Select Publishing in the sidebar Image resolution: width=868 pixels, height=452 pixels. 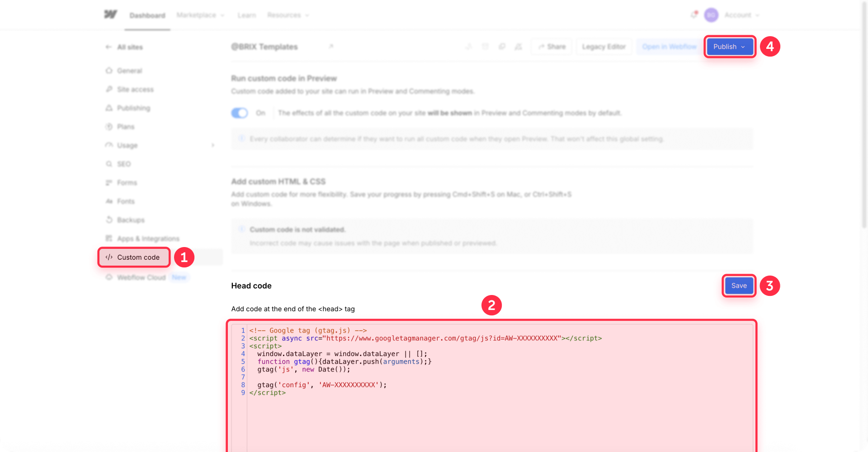click(x=133, y=108)
